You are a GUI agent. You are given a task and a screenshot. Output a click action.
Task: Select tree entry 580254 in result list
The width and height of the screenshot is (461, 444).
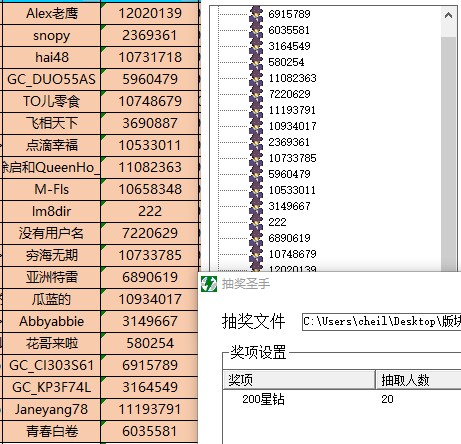pos(286,62)
